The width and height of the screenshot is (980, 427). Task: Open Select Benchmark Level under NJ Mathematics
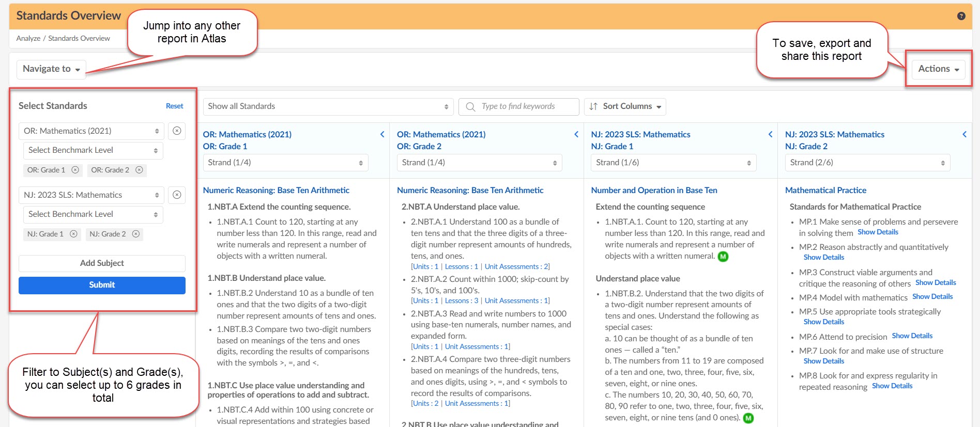(x=93, y=214)
